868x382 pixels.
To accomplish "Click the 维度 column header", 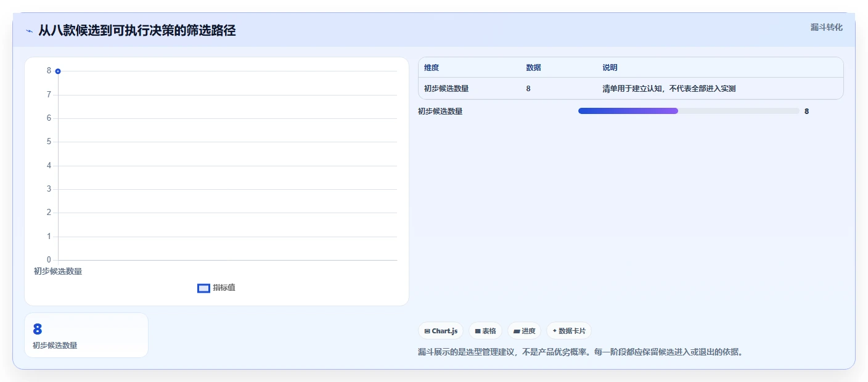I will coord(432,68).
